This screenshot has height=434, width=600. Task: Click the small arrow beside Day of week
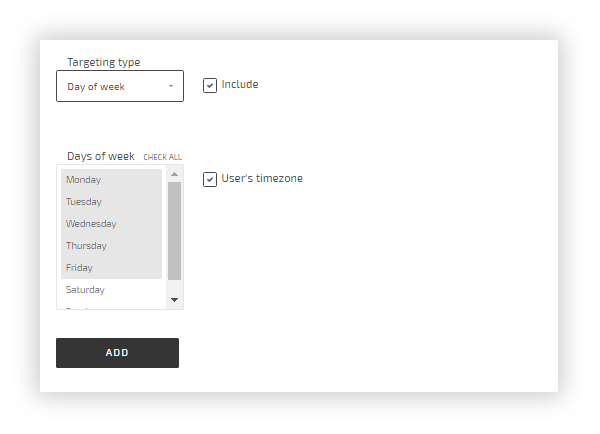(x=171, y=87)
